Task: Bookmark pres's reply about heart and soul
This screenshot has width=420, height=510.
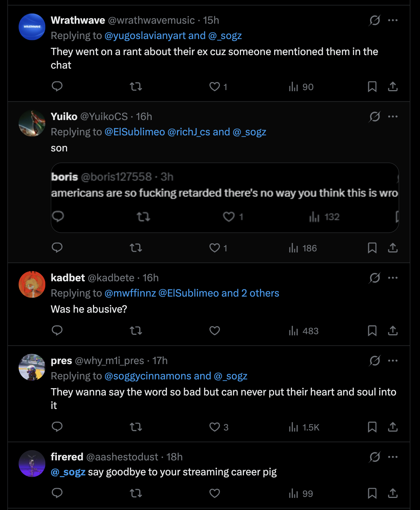Action: pos(372,427)
